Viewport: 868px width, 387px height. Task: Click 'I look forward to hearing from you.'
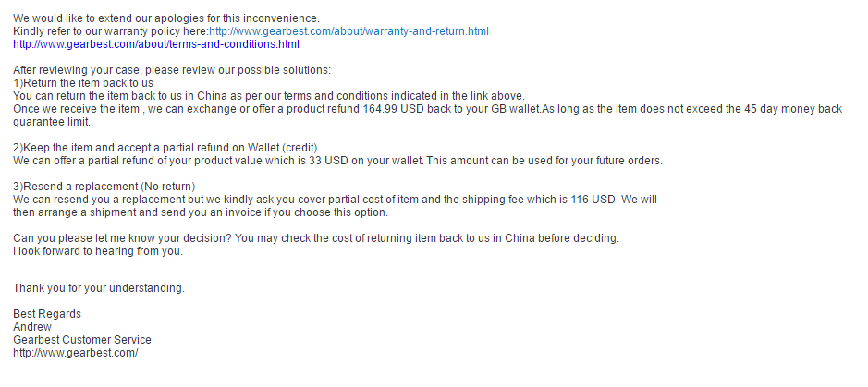[x=98, y=251]
